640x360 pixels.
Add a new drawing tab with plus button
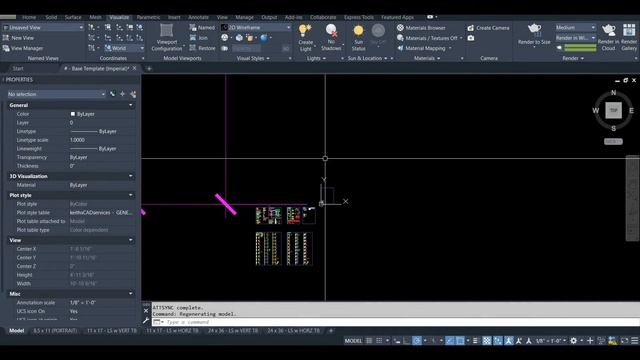[x=149, y=69]
